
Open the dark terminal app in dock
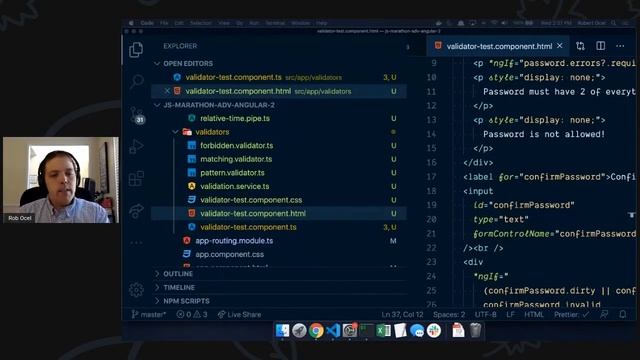tap(367, 330)
